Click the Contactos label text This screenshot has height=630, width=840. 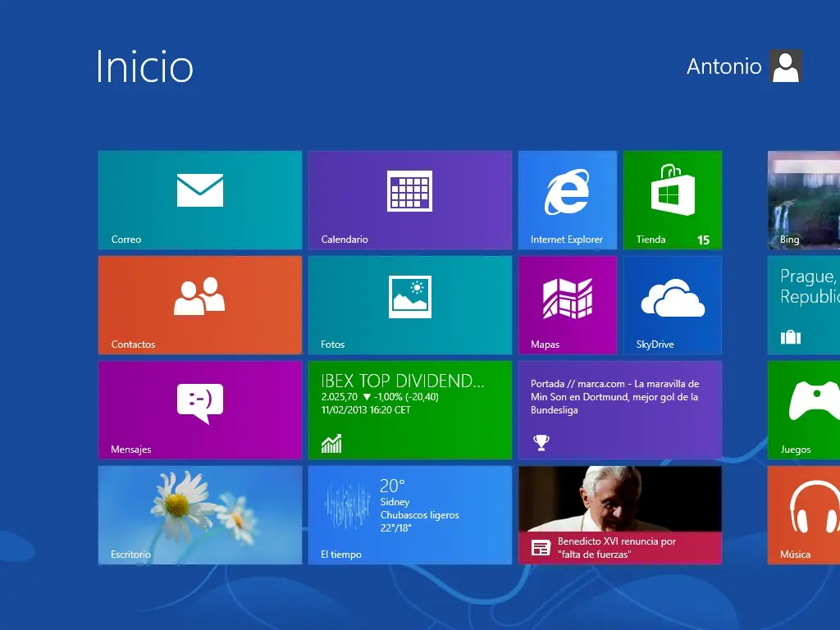tap(133, 345)
